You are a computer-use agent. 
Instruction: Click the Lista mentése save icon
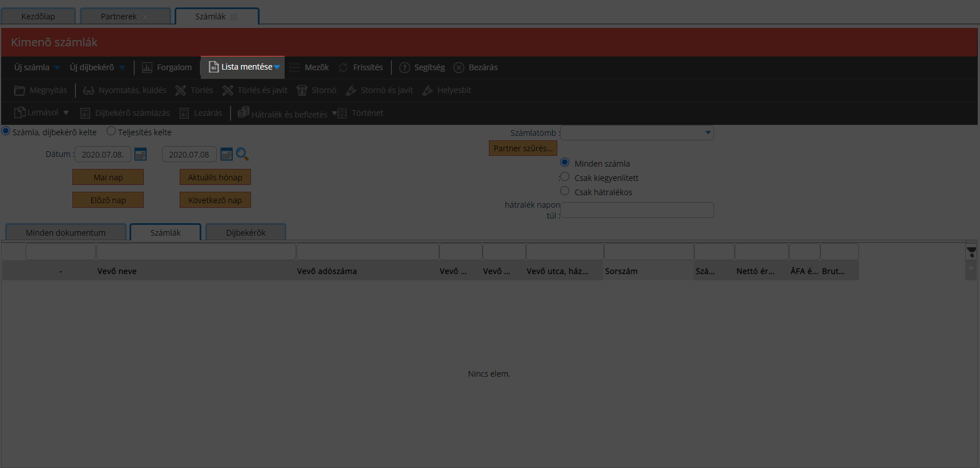[x=214, y=67]
